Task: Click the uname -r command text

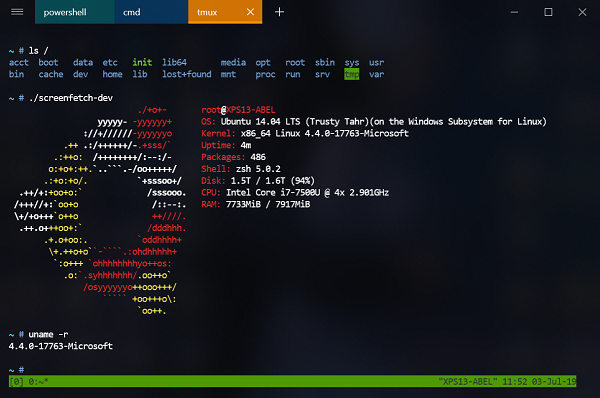Action: (48, 334)
